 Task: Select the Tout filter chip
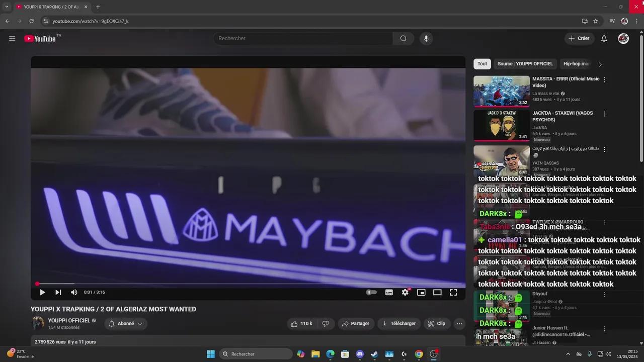click(x=482, y=64)
